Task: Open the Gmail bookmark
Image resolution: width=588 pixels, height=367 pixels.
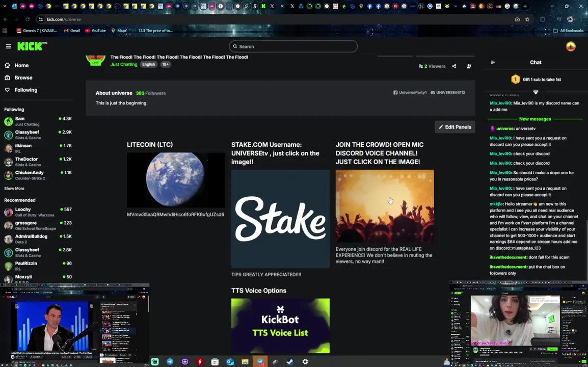Action: click(x=72, y=31)
